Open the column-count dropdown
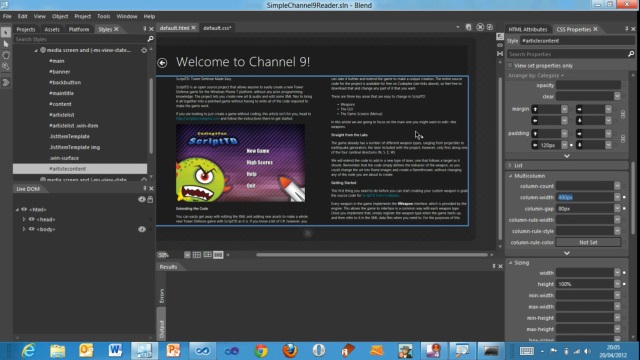 [x=617, y=186]
